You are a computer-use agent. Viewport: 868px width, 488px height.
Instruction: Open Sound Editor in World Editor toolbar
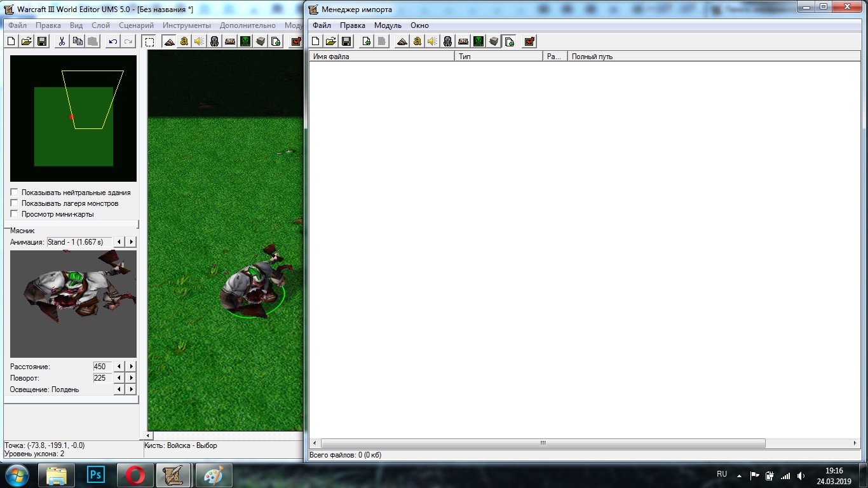coord(200,41)
